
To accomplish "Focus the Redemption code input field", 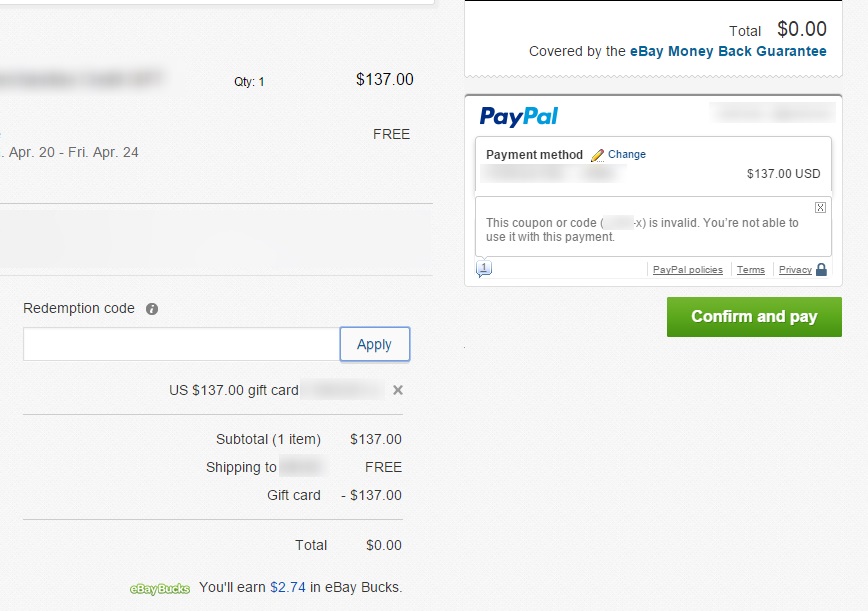I will [x=182, y=344].
